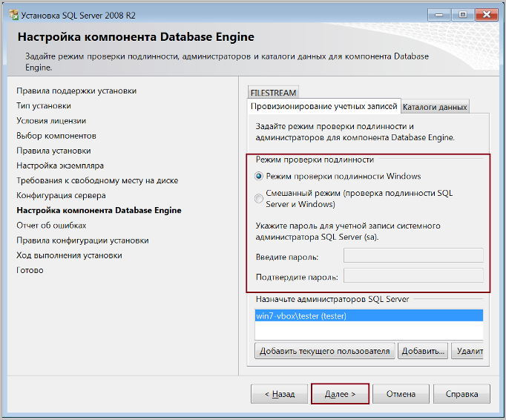Open the Каталоги данных tab
Image resolution: width=506 pixels, height=420 pixels.
(435, 107)
